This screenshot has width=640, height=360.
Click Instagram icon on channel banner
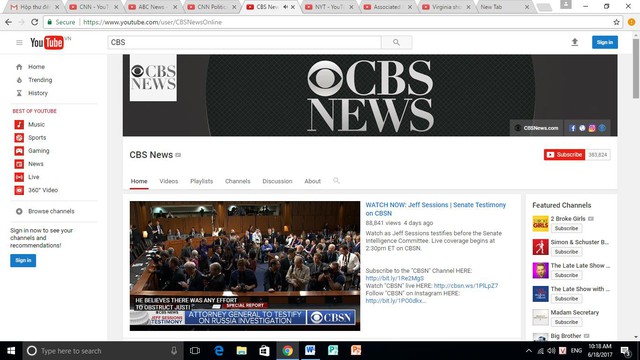[592, 128]
